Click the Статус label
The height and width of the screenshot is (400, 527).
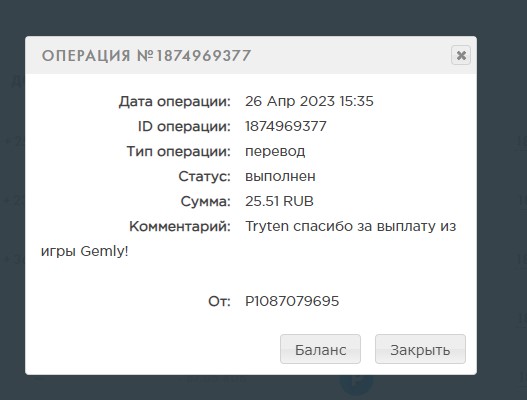(x=204, y=176)
